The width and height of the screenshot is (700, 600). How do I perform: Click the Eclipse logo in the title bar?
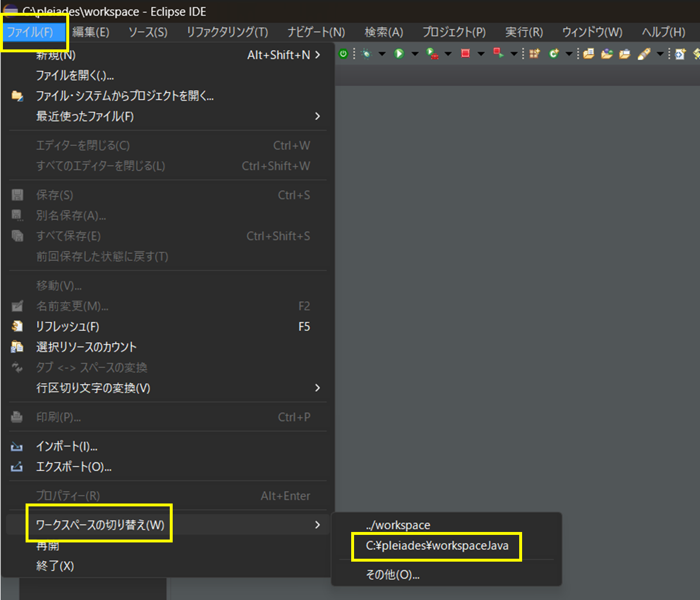(10, 11)
